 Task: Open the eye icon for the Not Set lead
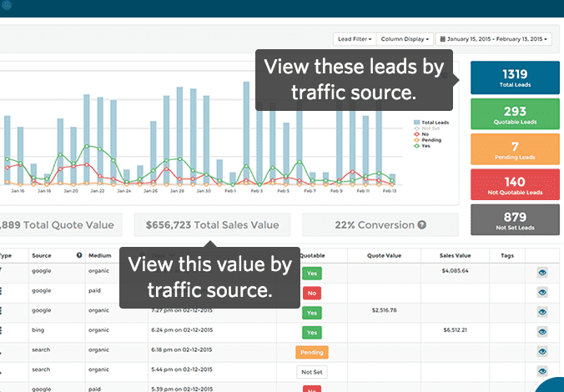[x=542, y=371]
